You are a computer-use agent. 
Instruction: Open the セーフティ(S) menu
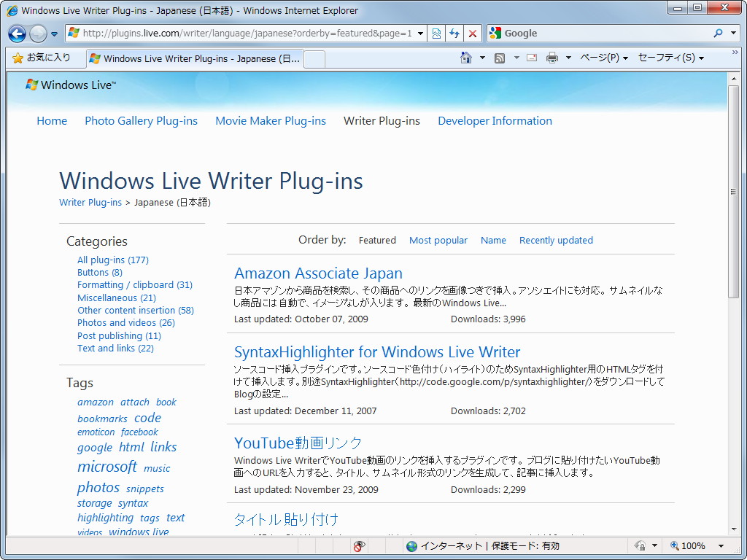click(x=671, y=58)
